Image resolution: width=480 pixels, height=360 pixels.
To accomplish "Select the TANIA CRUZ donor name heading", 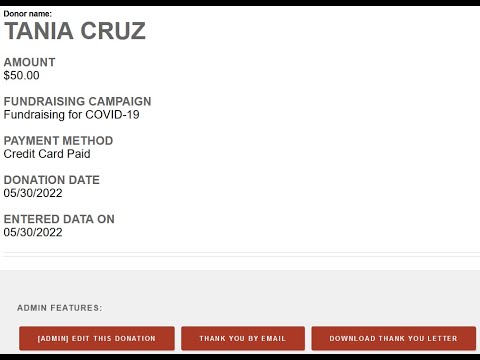I will [x=75, y=31].
